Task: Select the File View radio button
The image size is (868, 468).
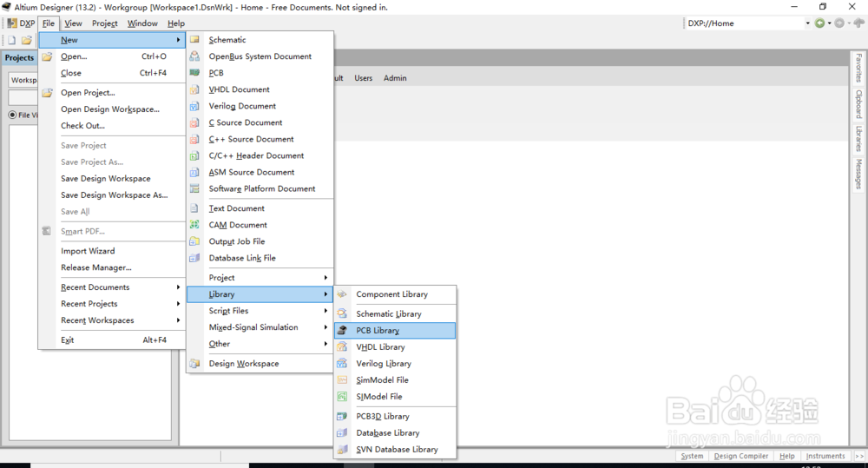Action: click(12, 115)
